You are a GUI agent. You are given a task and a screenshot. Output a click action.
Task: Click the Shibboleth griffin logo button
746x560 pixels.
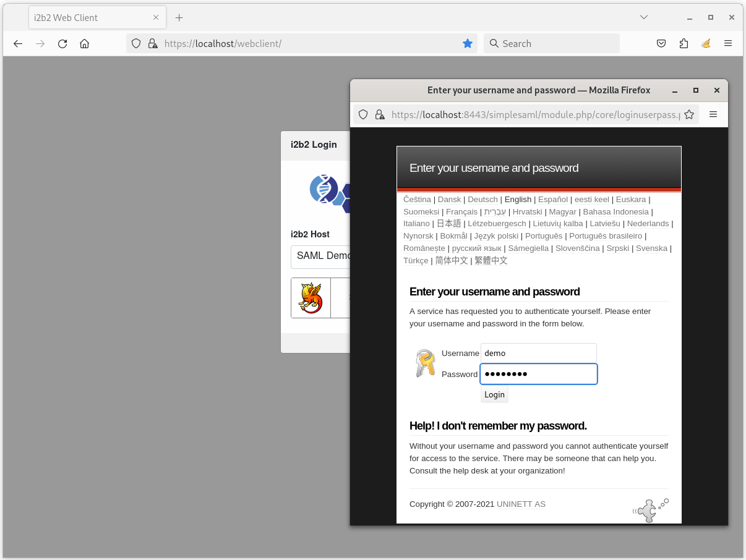(x=311, y=297)
